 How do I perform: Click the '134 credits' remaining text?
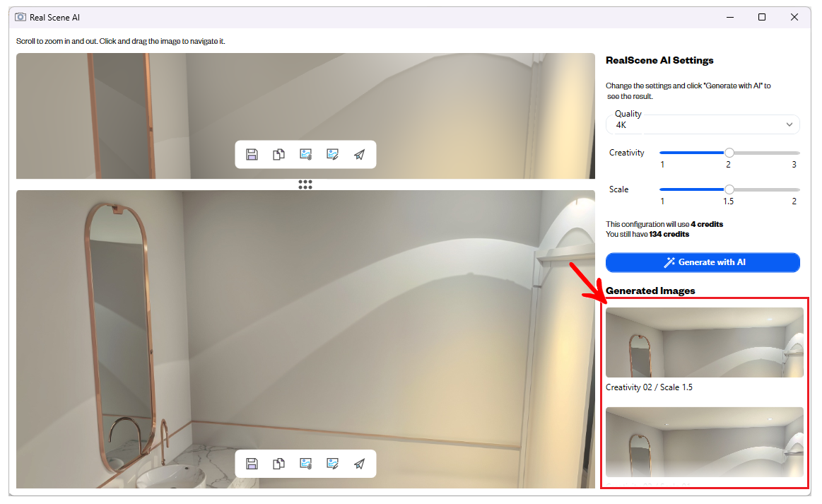[669, 235]
